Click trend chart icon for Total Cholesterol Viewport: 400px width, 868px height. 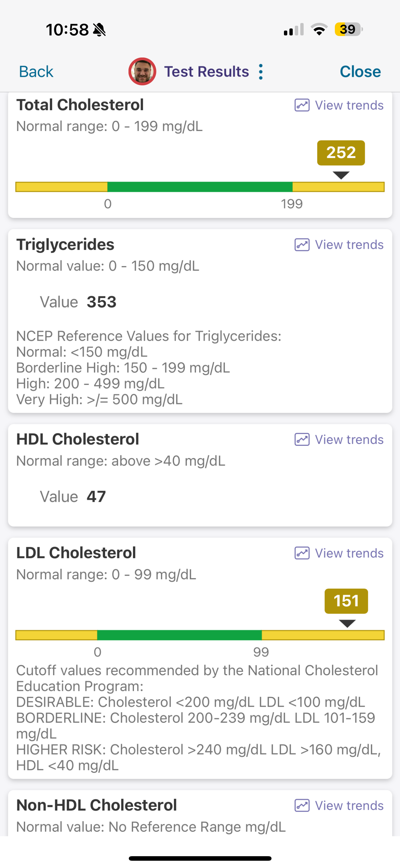click(x=302, y=105)
